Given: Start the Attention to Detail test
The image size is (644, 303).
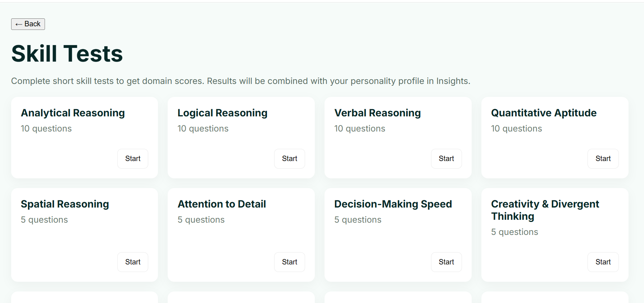Looking at the screenshot, I should pos(289,262).
